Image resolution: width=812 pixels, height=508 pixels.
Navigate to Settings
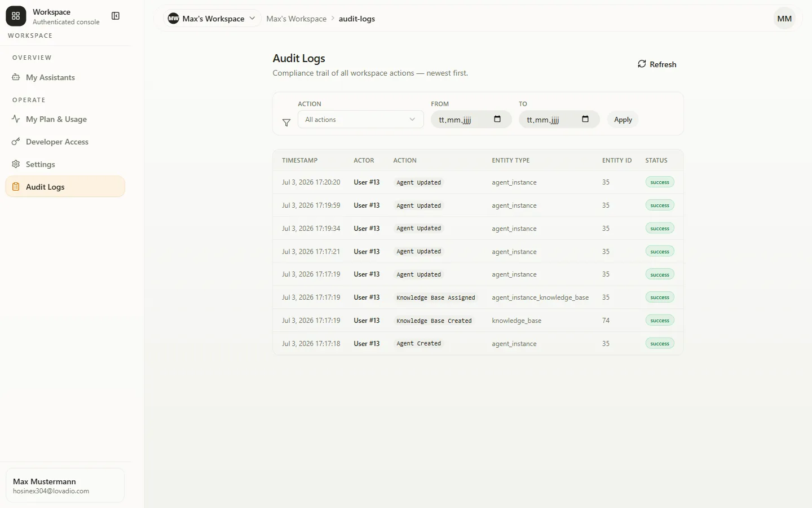click(65, 164)
